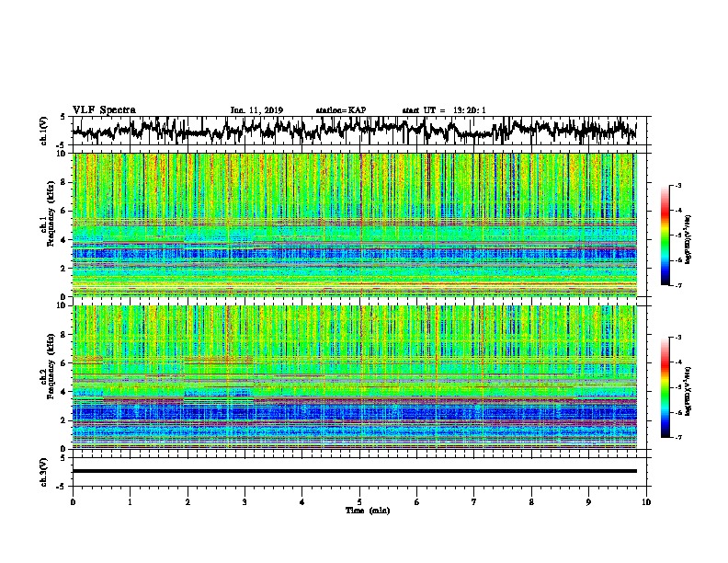Click the flat black ch.3 voltage trace

355,471
